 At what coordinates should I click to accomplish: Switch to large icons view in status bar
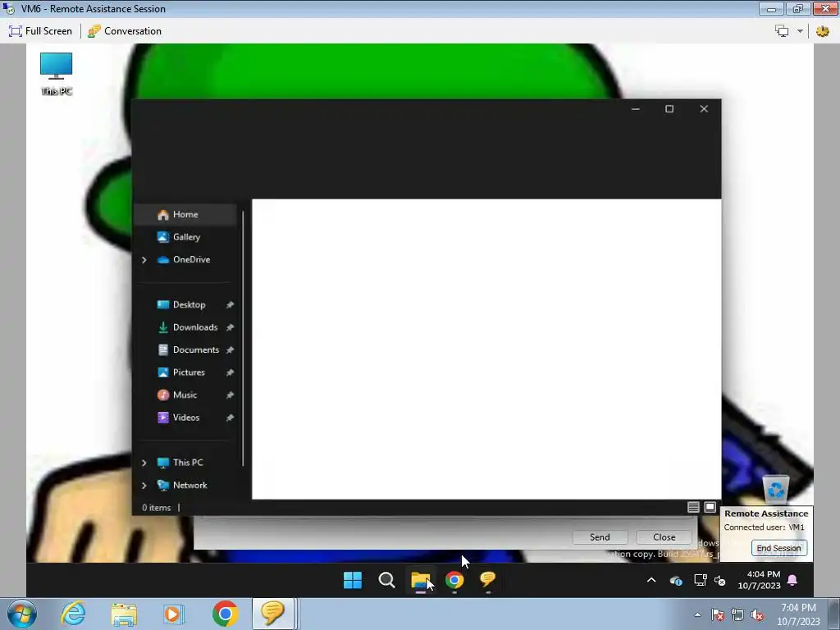pos(710,507)
